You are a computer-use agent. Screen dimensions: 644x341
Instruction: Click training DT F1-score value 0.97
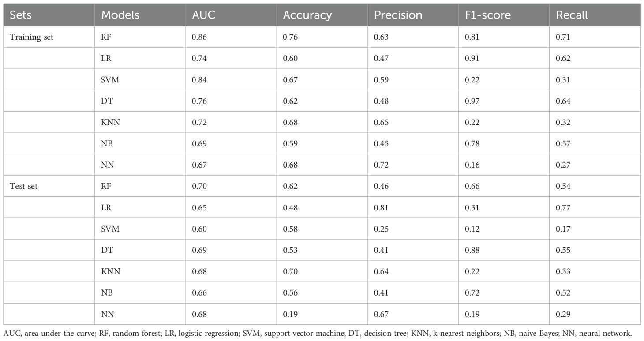coord(472,101)
